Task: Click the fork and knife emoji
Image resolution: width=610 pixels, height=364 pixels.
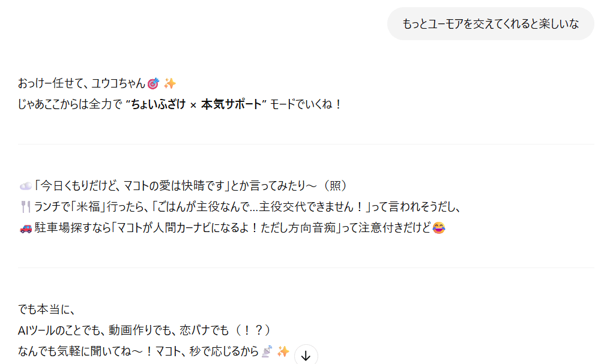Action: [x=26, y=207]
